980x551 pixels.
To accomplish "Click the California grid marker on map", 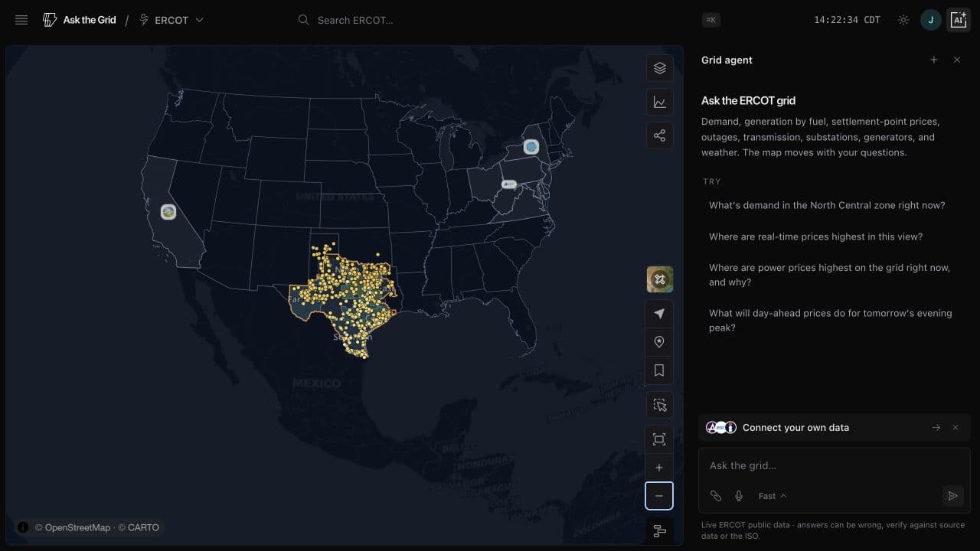I will coord(168,212).
